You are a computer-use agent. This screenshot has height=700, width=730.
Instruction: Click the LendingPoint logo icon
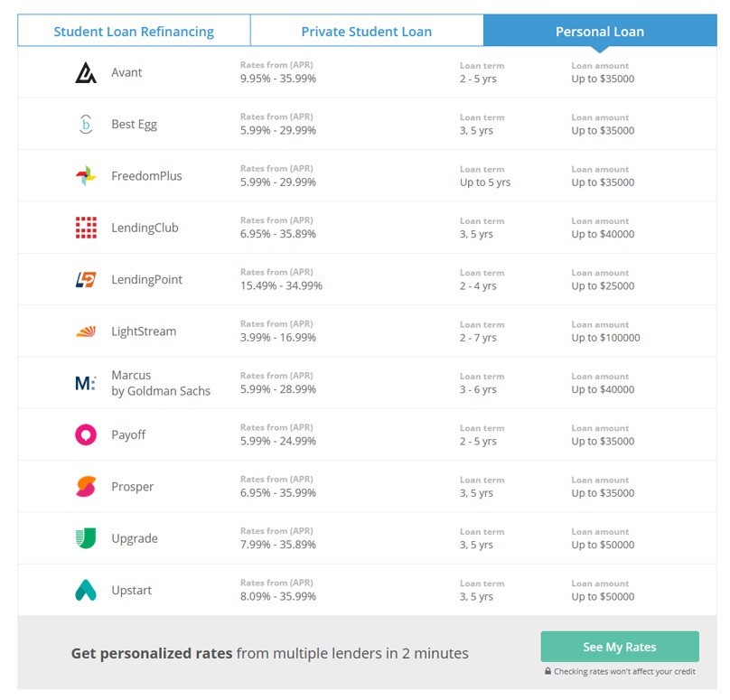[x=86, y=280]
